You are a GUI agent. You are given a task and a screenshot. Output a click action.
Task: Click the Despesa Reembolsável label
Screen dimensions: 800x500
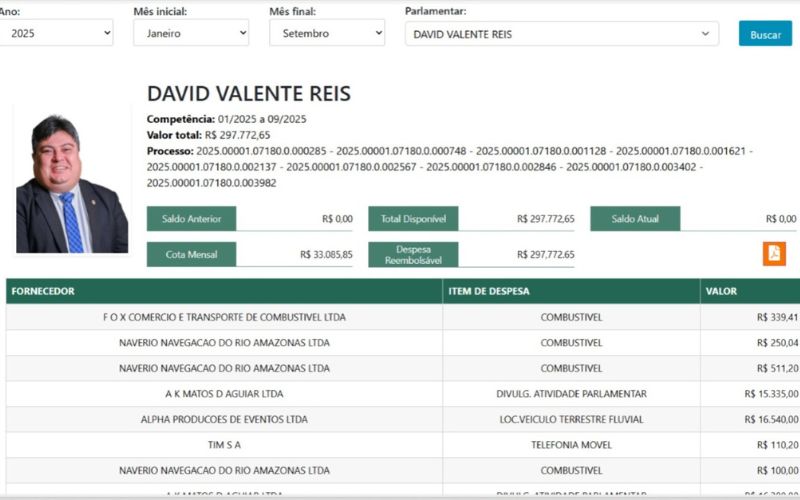(413, 254)
